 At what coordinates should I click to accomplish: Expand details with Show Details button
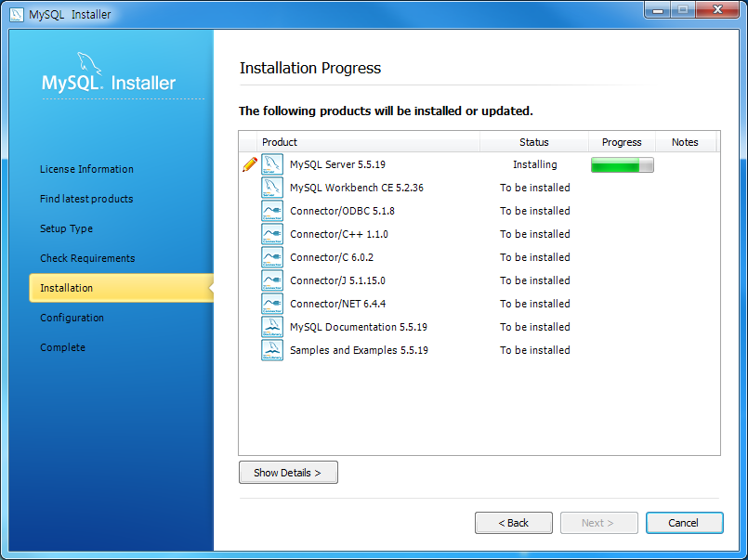[288, 473]
